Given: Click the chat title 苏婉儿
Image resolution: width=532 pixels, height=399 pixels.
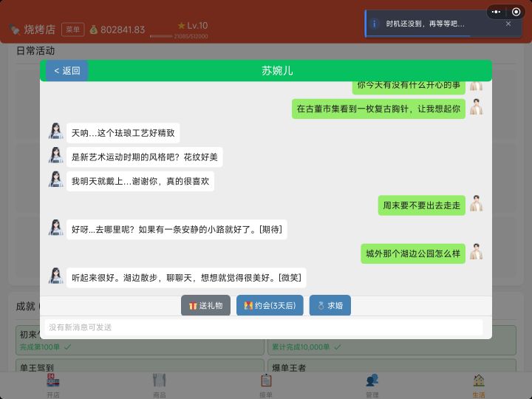Looking at the screenshot, I should click(x=277, y=71).
